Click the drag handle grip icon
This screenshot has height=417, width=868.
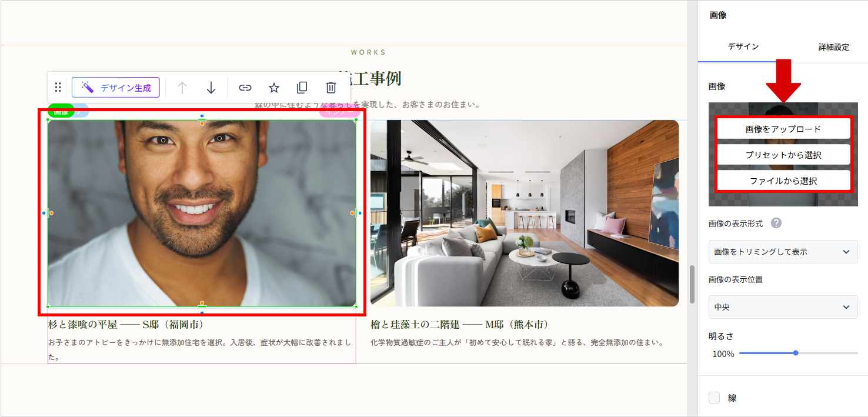(x=58, y=88)
